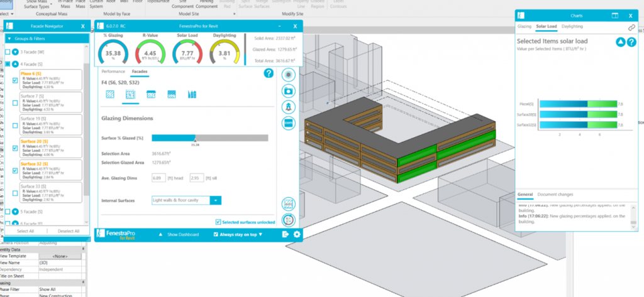
Task: Click the Deselect All button
Action: tap(69, 231)
